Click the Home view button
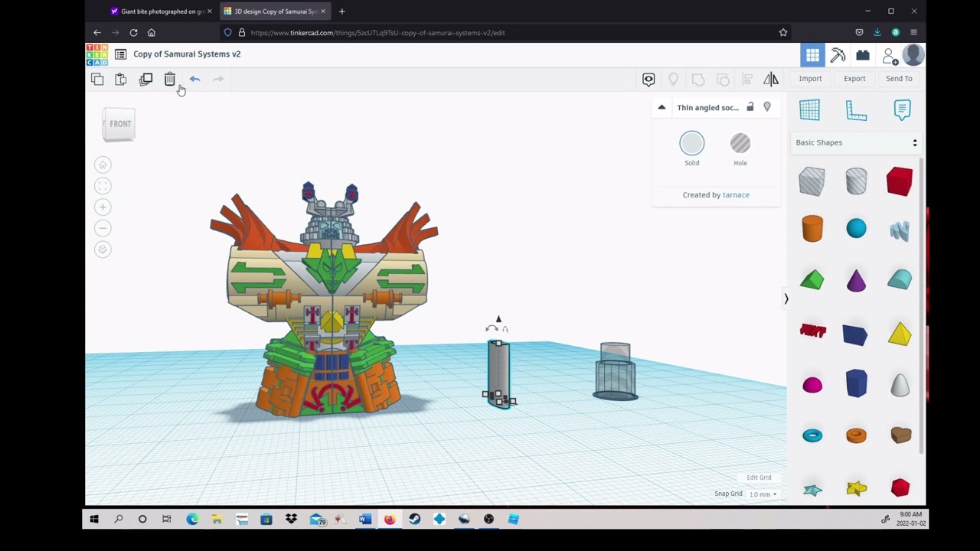 (103, 165)
